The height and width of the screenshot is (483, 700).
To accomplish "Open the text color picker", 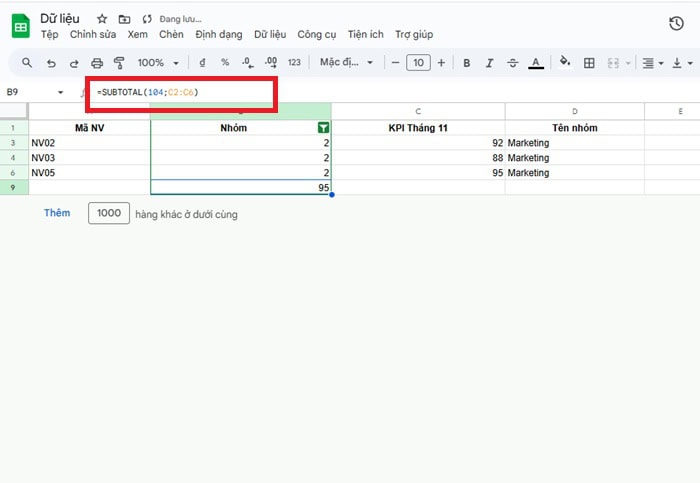I will (x=536, y=63).
